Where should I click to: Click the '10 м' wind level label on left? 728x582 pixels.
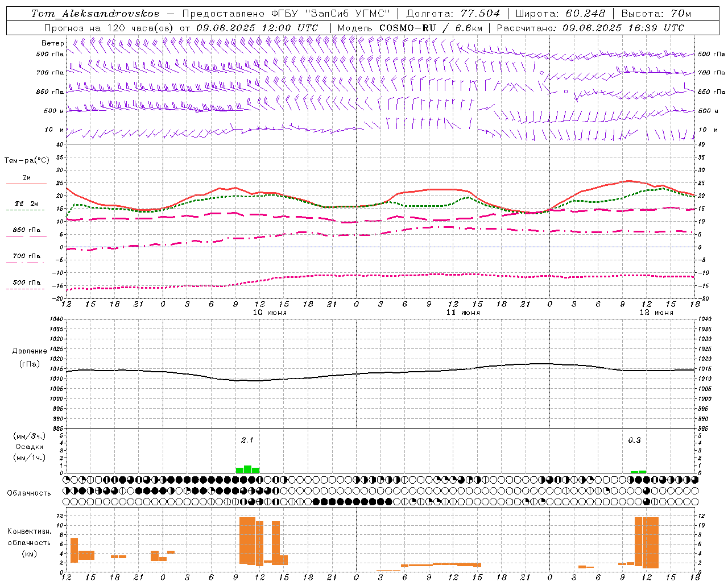[x=54, y=130]
